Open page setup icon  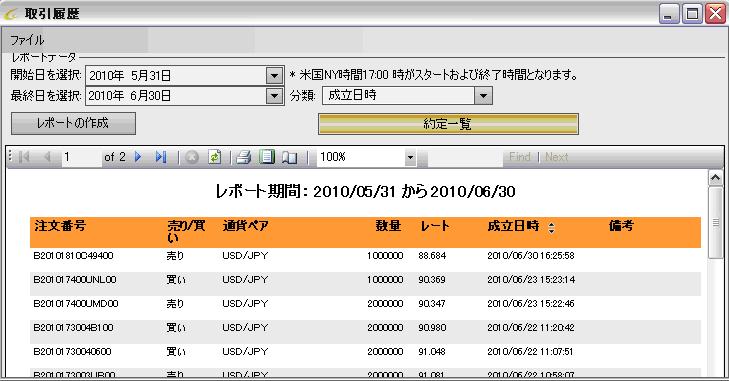pos(290,158)
